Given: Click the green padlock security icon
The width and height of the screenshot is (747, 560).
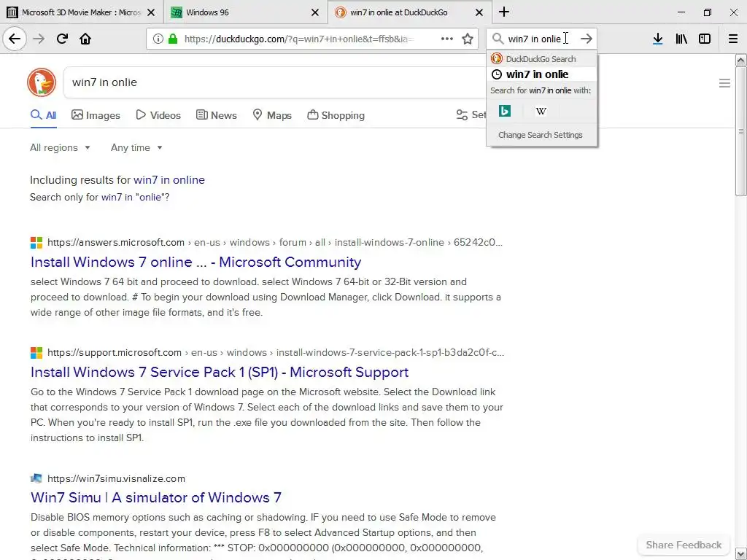Looking at the screenshot, I should click(173, 39).
